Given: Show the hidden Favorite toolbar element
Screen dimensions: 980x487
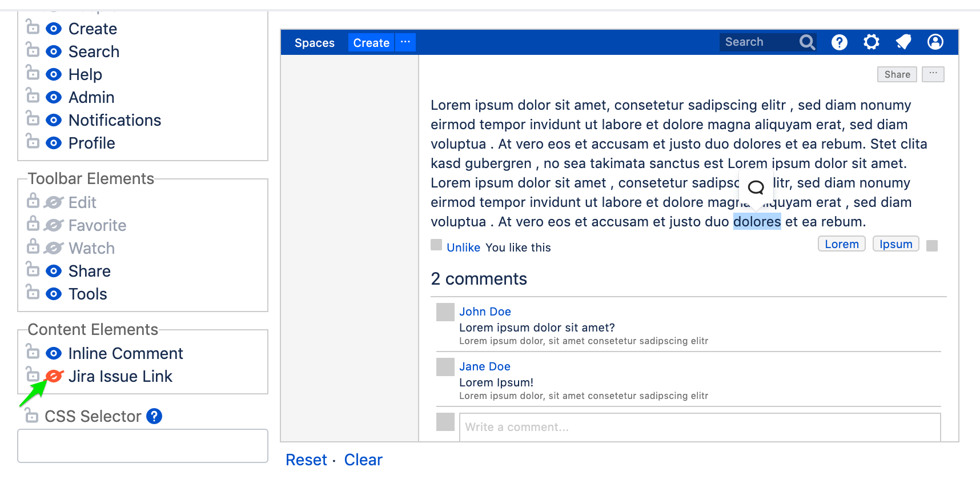Looking at the screenshot, I should click(x=53, y=225).
